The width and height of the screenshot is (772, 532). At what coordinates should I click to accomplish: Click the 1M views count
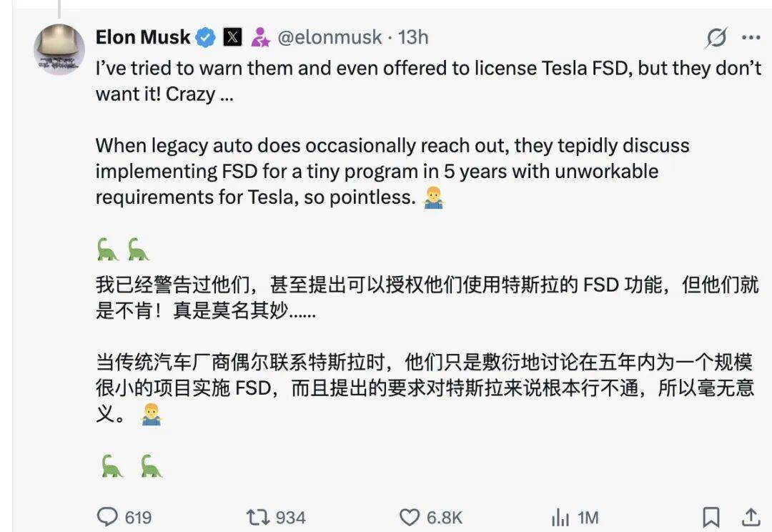588,517
